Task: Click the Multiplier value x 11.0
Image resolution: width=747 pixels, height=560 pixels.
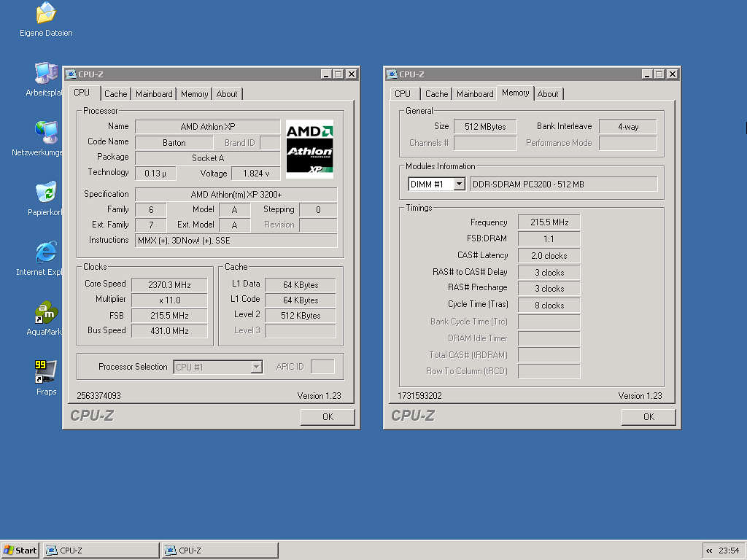Action: click(x=169, y=300)
